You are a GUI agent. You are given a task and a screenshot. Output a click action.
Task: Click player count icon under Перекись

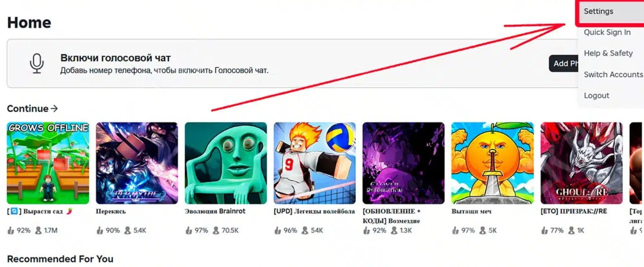click(x=127, y=230)
